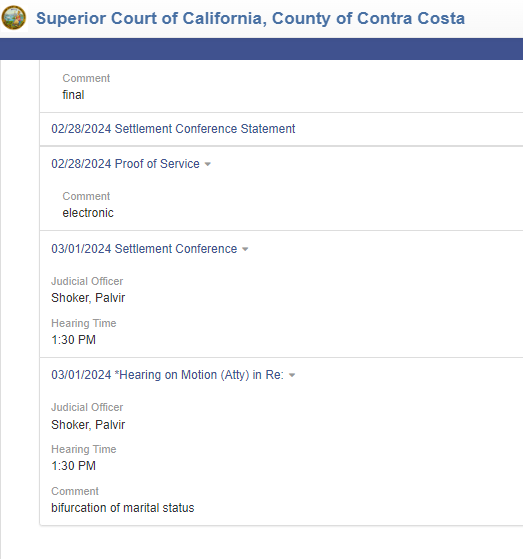Click Shoker, Palvir under Hearing on Motion
Viewport: 523px width, 559px height.
pyautogui.click(x=88, y=425)
